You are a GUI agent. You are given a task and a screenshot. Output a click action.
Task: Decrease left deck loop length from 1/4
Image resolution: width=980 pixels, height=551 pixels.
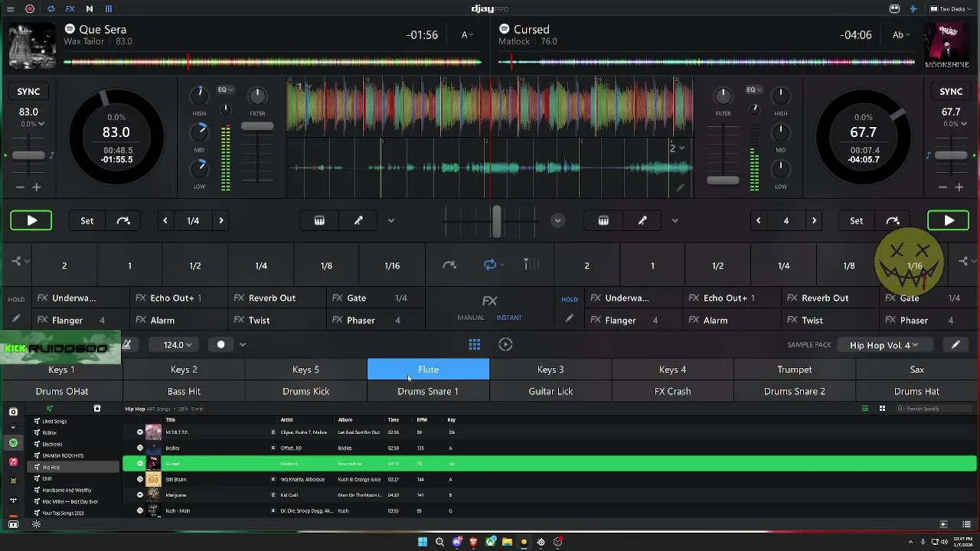click(x=165, y=220)
